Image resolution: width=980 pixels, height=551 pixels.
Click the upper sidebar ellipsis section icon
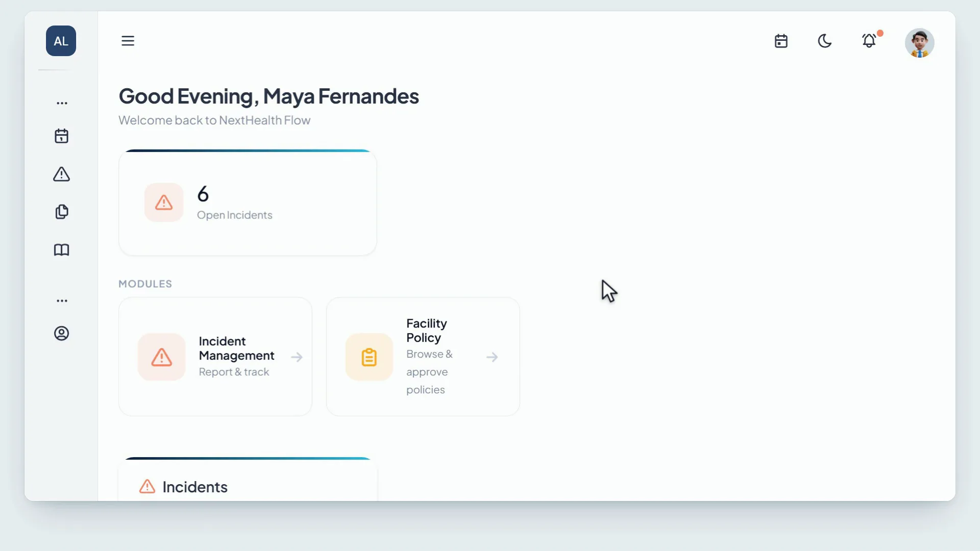pos(62,103)
